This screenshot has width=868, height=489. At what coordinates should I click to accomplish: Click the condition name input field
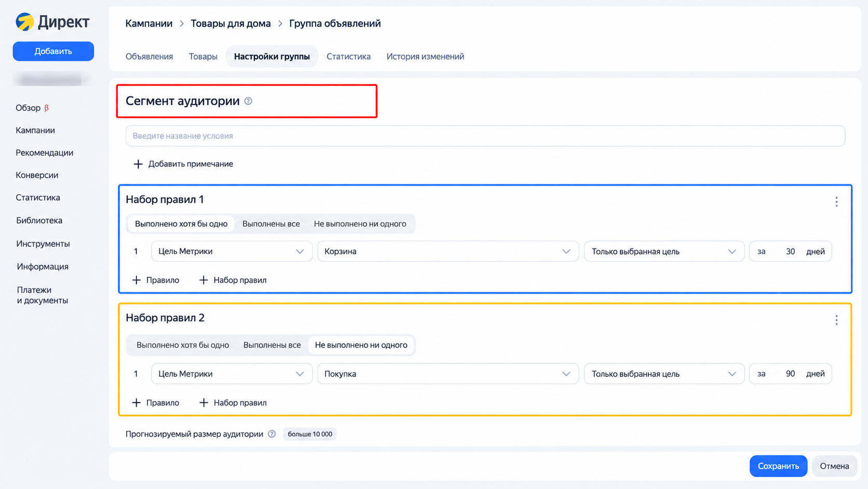(485, 136)
